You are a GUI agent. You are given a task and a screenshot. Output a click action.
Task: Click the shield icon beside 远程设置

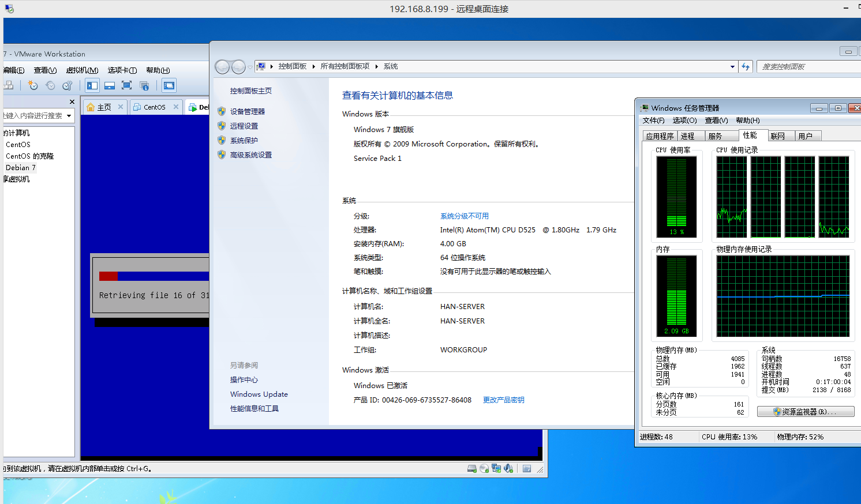[222, 126]
